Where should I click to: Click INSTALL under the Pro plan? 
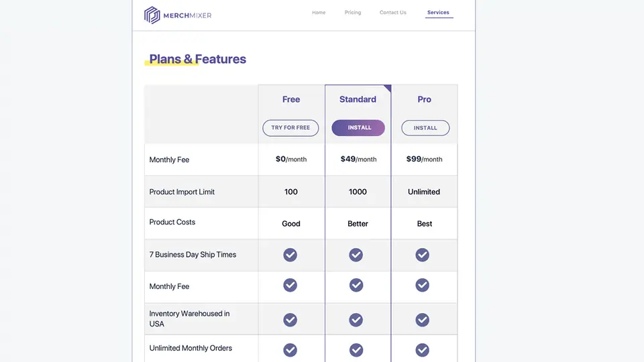[x=425, y=127]
